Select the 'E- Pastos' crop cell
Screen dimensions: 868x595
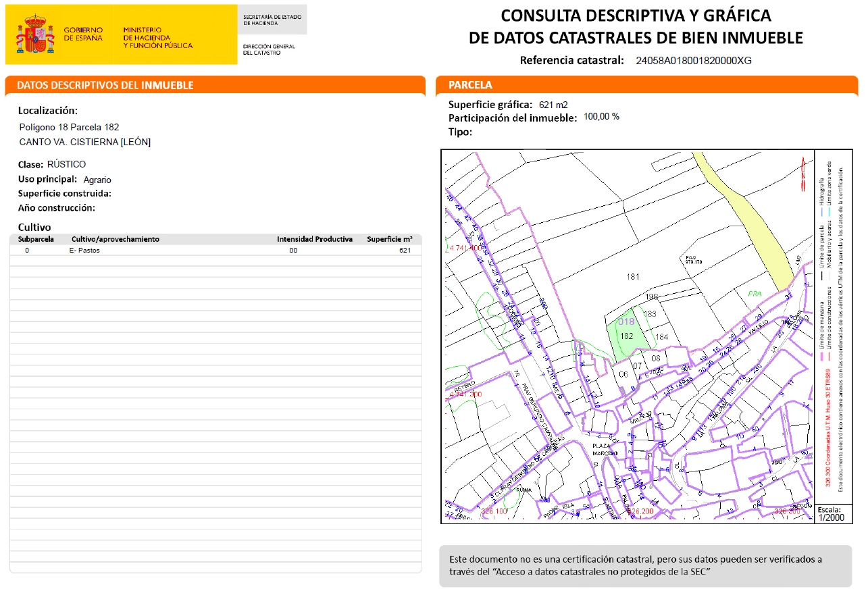click(84, 251)
